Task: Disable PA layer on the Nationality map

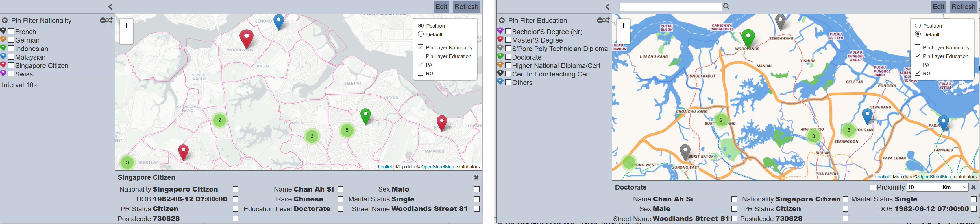Action: pos(420,64)
